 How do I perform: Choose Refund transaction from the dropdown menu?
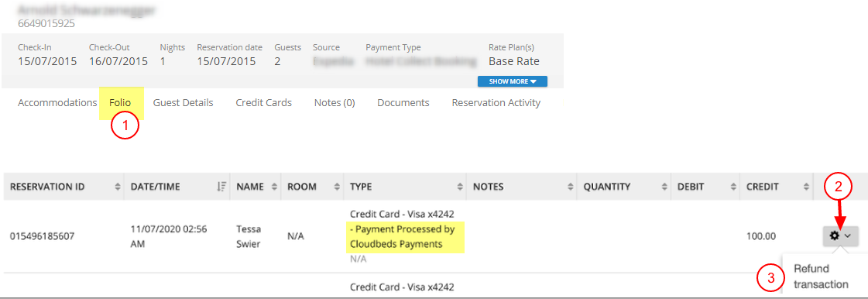pyautogui.click(x=821, y=277)
